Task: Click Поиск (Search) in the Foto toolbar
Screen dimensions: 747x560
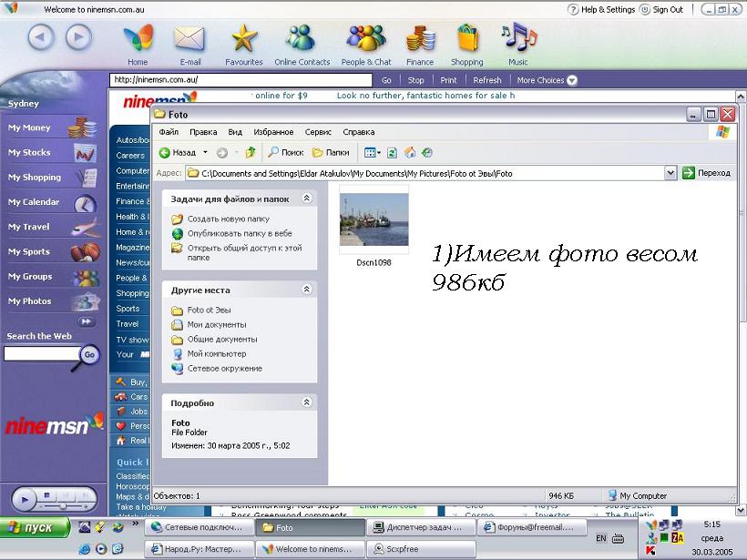Action: click(286, 152)
